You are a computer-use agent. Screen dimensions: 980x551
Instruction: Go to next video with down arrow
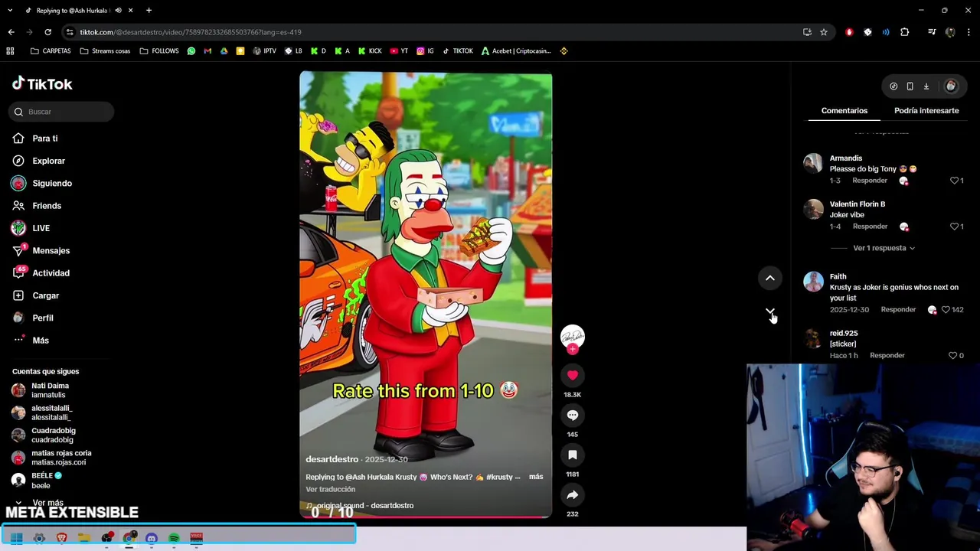point(770,312)
